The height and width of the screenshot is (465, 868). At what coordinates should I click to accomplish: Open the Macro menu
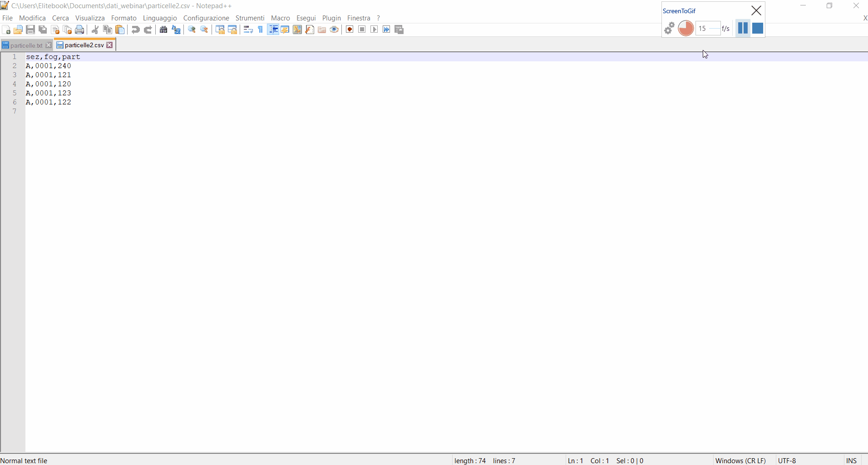click(x=281, y=18)
